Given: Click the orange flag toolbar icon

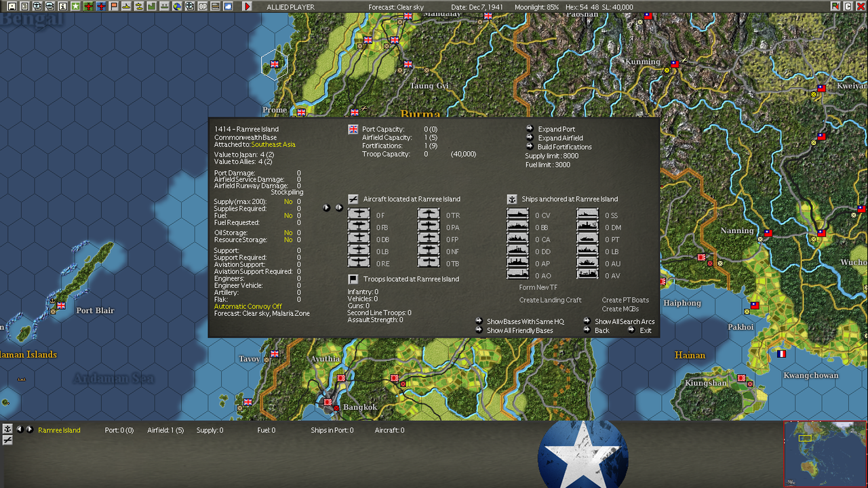Looking at the screenshot, I should tap(113, 6).
